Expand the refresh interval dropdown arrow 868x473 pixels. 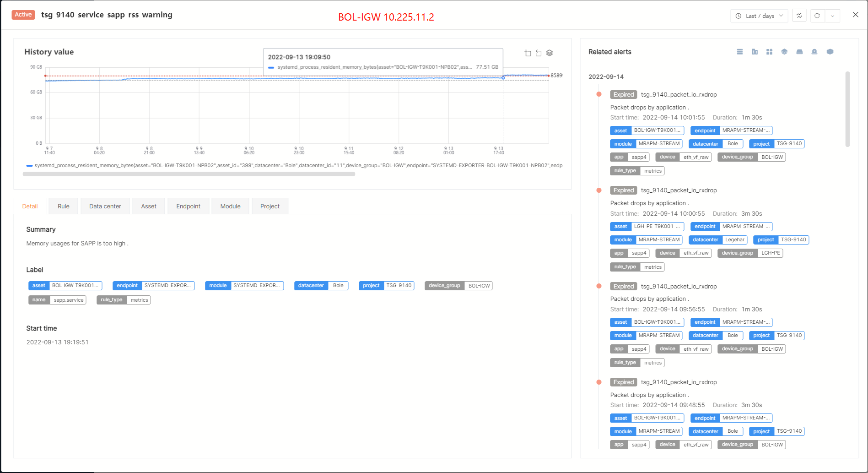coord(832,16)
